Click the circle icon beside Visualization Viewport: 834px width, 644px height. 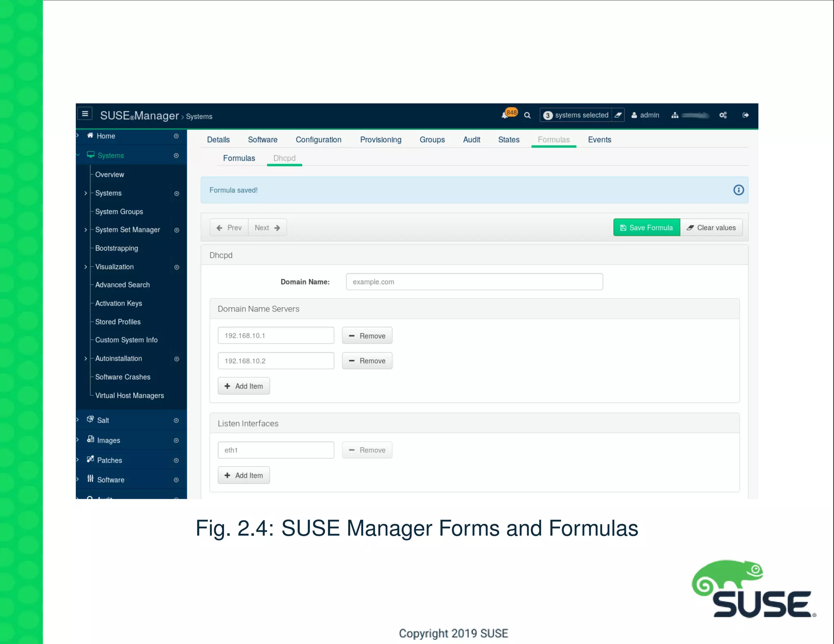[x=177, y=267]
